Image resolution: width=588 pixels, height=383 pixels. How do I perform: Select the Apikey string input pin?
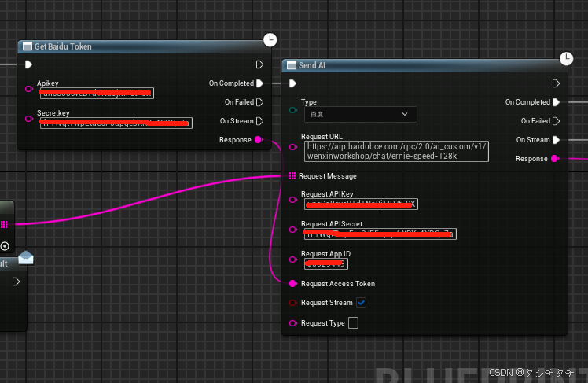click(29, 89)
